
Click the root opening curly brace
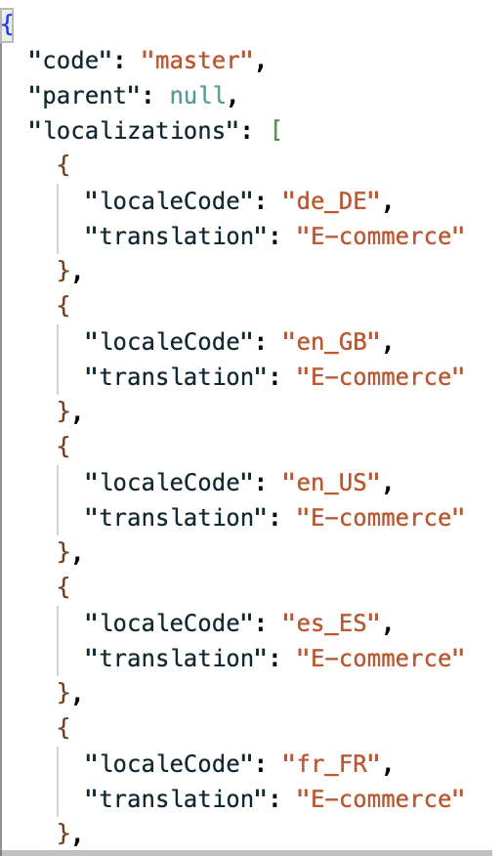(x=7, y=25)
